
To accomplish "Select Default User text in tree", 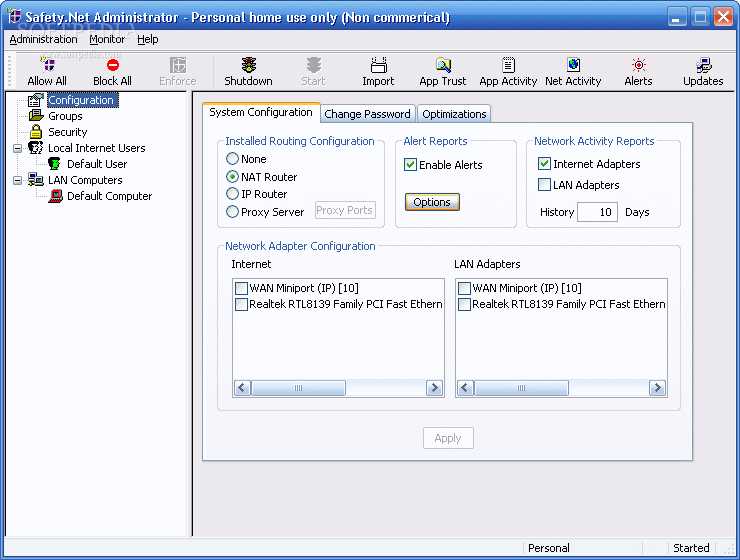I will pyautogui.click(x=97, y=164).
